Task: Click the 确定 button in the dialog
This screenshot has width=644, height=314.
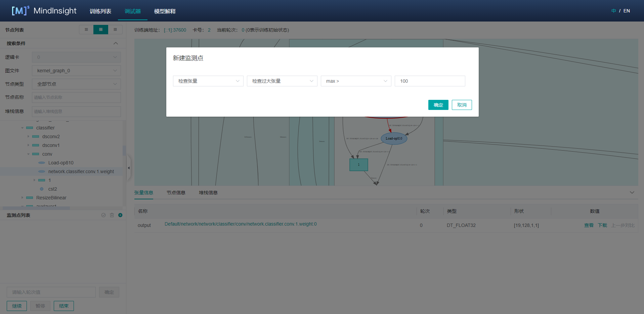Action: (438, 105)
